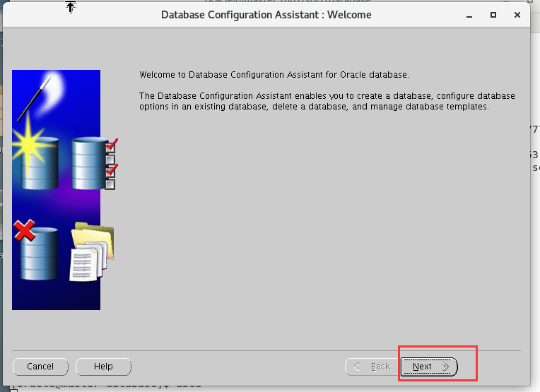540x392 pixels.
Task: Click the window title 'Database Configuration Assistant : Welcome'
Action: 266,15
